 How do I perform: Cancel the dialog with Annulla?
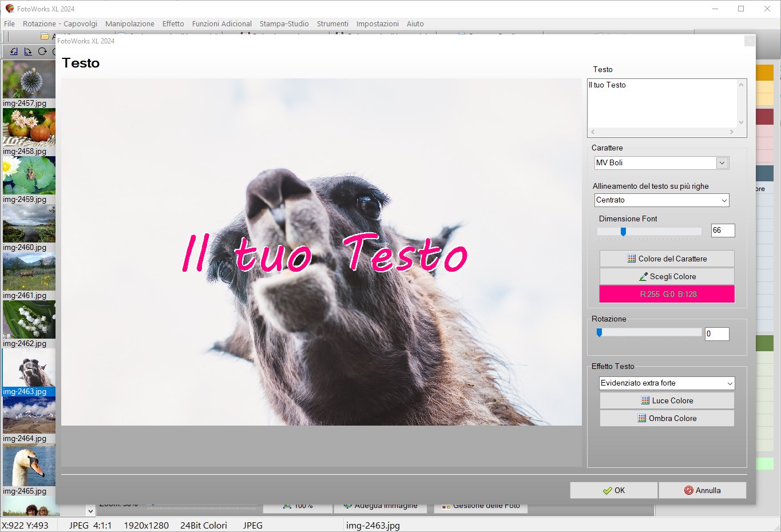click(702, 490)
